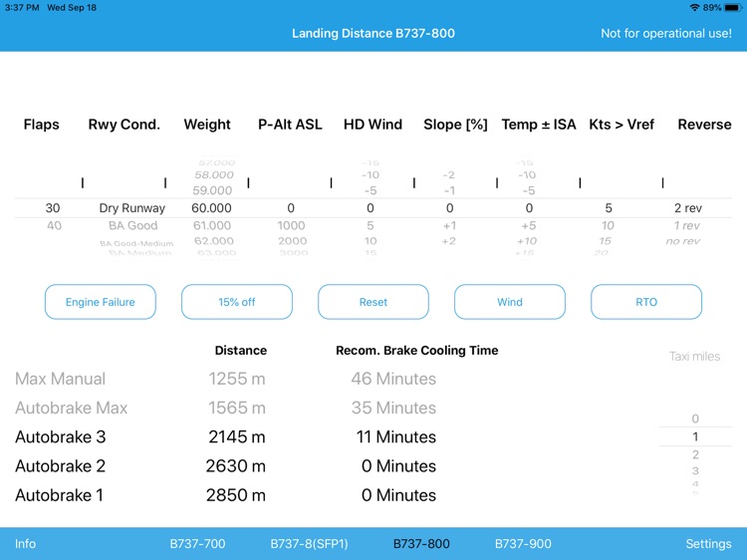Select Flaps 30 in the picker

point(53,208)
